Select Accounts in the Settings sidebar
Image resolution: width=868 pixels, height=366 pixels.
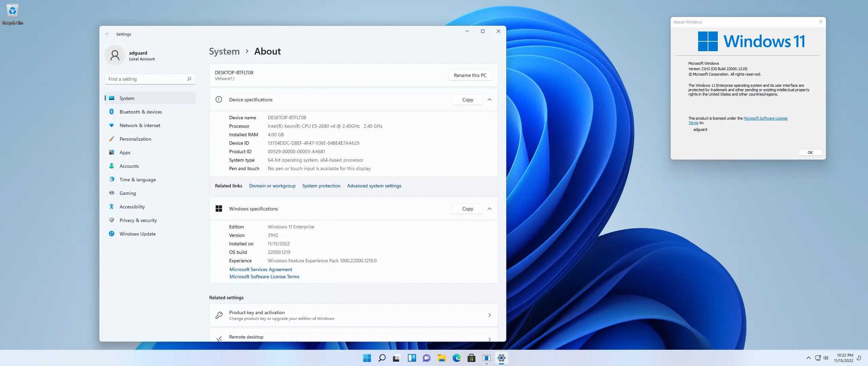(x=129, y=166)
